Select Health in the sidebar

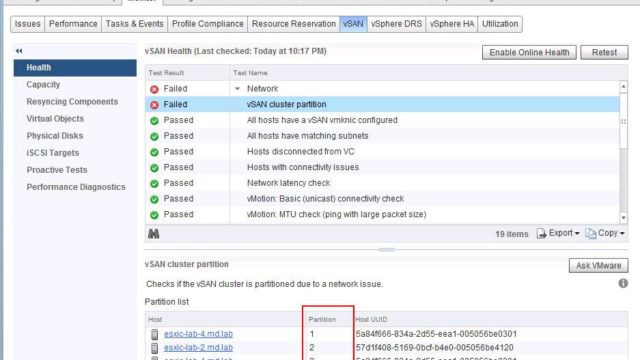click(x=75, y=68)
